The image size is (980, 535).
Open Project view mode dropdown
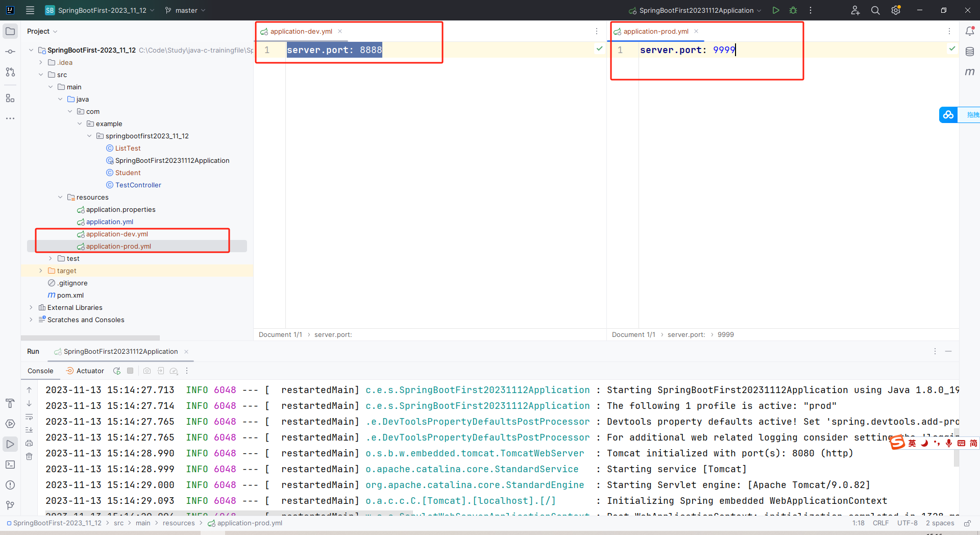pos(42,31)
